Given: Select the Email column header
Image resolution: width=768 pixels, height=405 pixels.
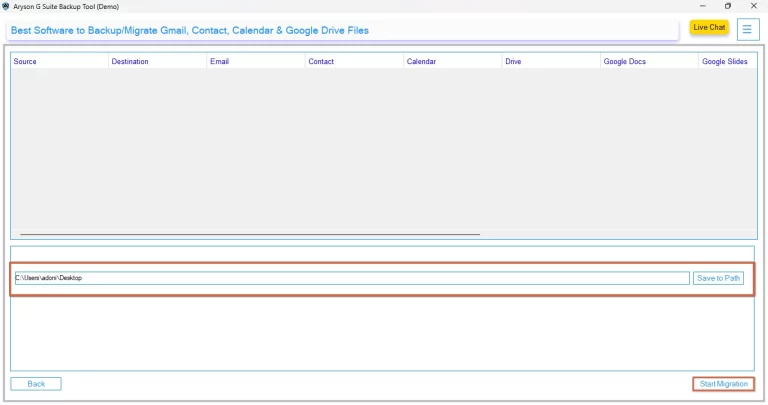Looking at the screenshot, I should [256, 61].
